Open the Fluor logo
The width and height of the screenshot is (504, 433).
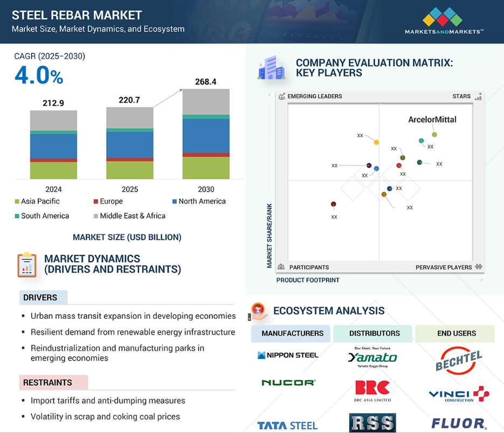(459, 423)
